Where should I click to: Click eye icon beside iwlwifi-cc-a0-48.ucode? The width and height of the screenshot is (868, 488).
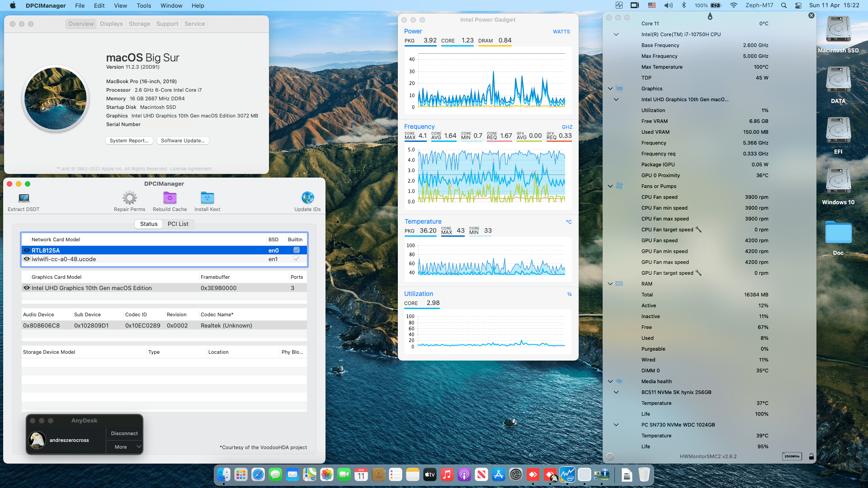(x=27, y=259)
